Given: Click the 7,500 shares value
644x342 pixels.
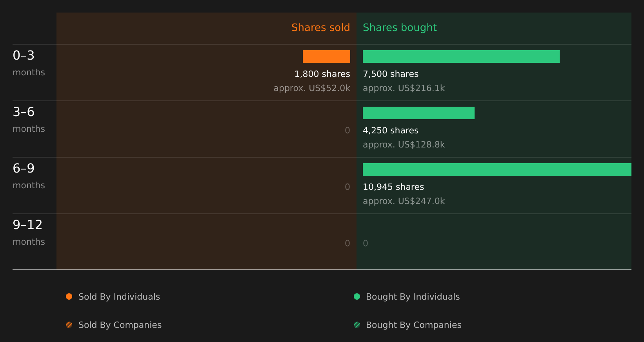Looking at the screenshot, I should [391, 74].
